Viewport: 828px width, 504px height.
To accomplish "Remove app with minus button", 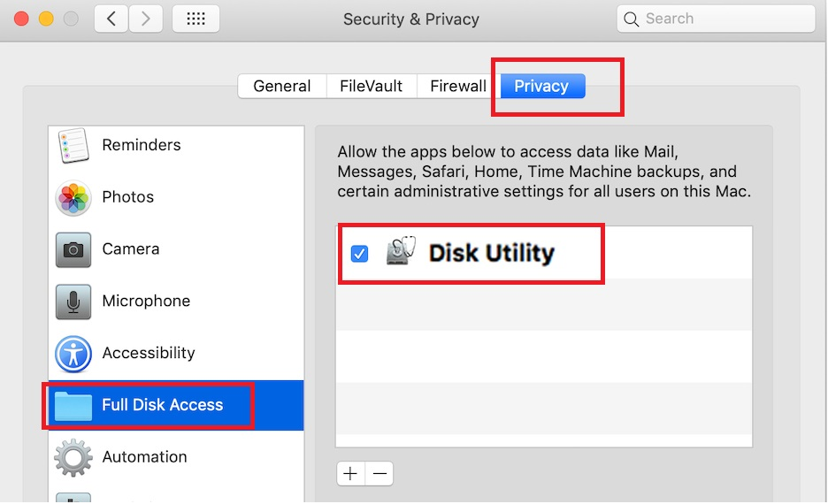I will coord(379,473).
